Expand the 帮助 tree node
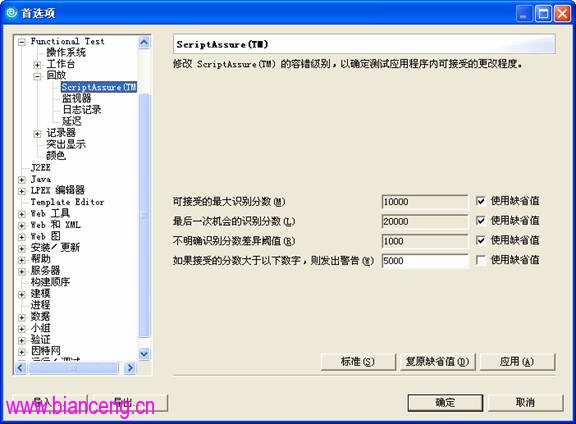 click(22, 260)
